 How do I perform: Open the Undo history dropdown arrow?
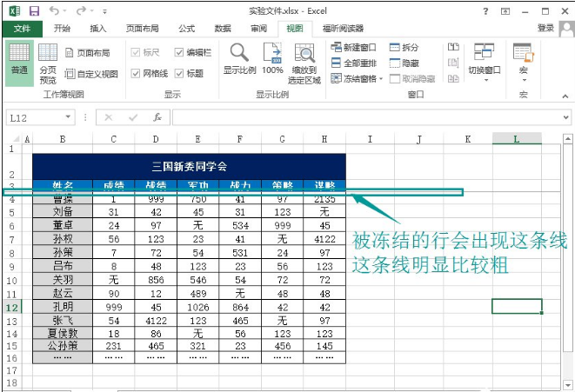click(64, 11)
